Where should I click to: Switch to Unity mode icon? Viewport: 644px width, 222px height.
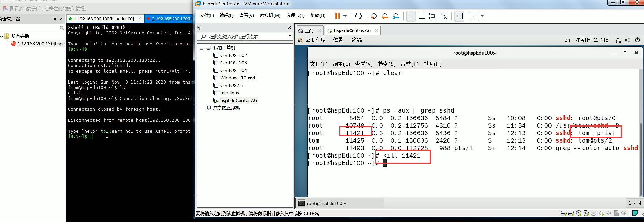pos(444,16)
